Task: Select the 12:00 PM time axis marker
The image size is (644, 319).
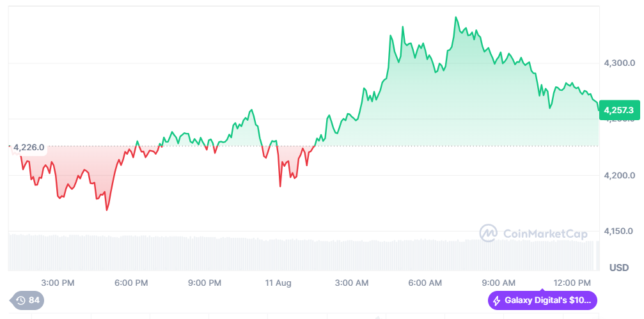Action: 572,283
